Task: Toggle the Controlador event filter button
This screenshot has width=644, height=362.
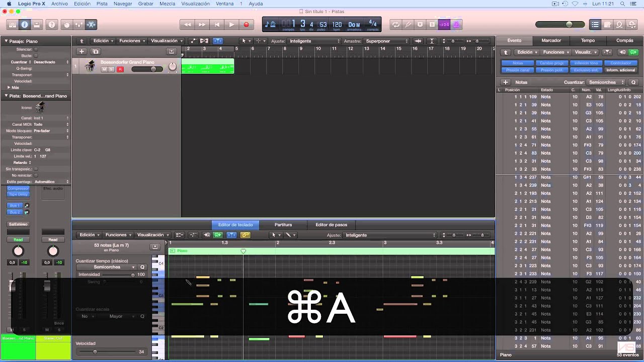Action: click(x=620, y=63)
